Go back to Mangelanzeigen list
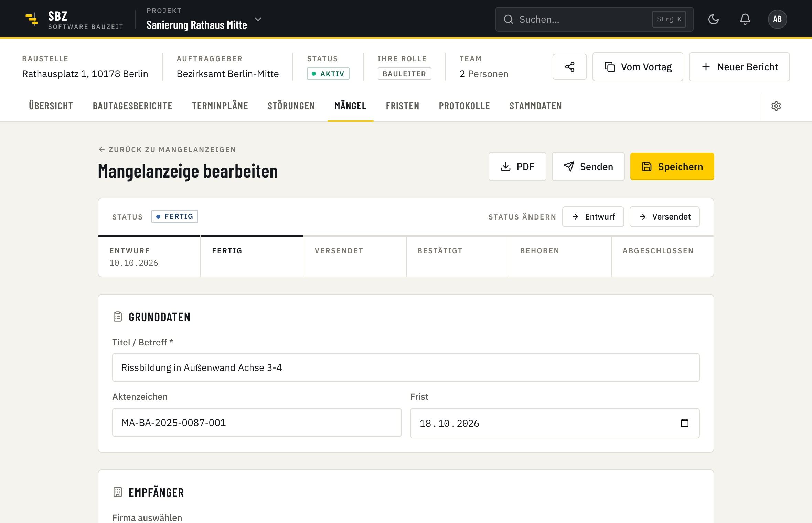812x523 pixels. click(x=167, y=149)
